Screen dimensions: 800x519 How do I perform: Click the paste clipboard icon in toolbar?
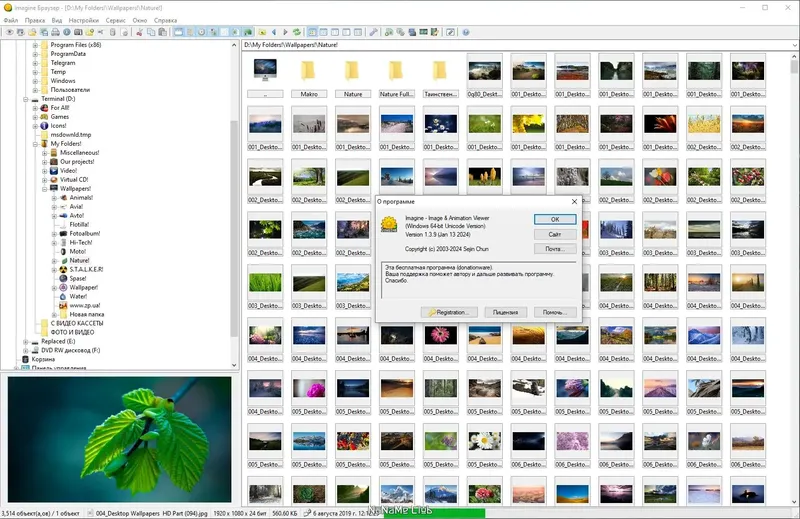coord(162,32)
